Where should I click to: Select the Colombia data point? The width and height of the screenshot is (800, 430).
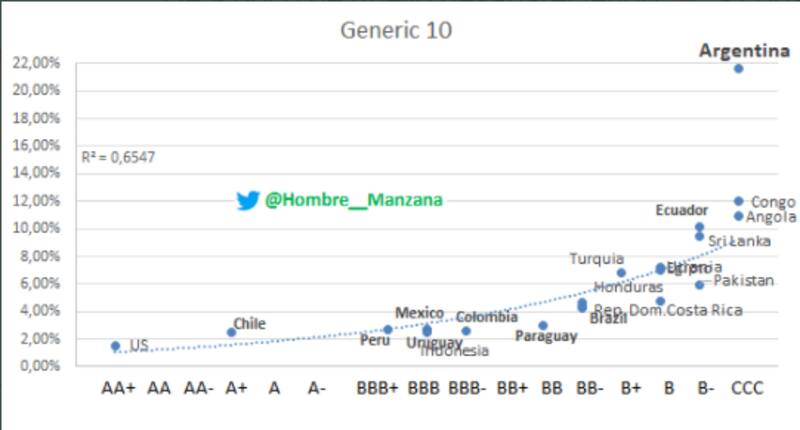click(x=466, y=331)
